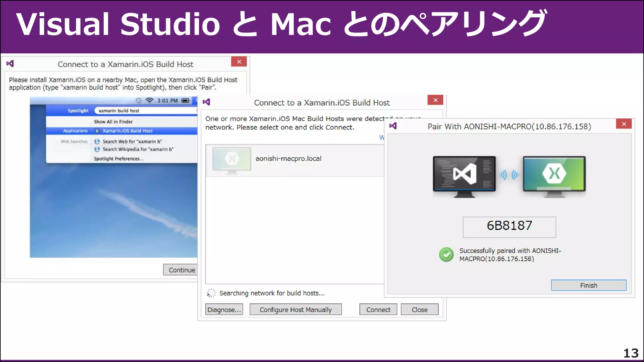The width and height of the screenshot is (644, 362).
Task: Click Visual Studio logo in second dialog title
Action: [x=206, y=102]
